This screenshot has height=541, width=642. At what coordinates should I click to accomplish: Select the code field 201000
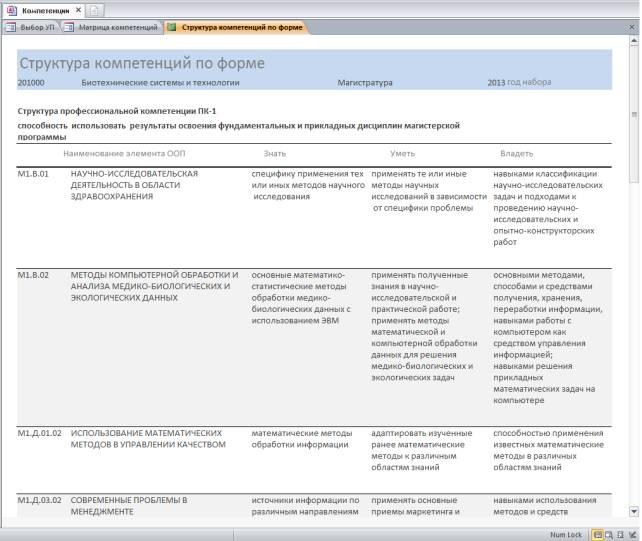(32, 83)
